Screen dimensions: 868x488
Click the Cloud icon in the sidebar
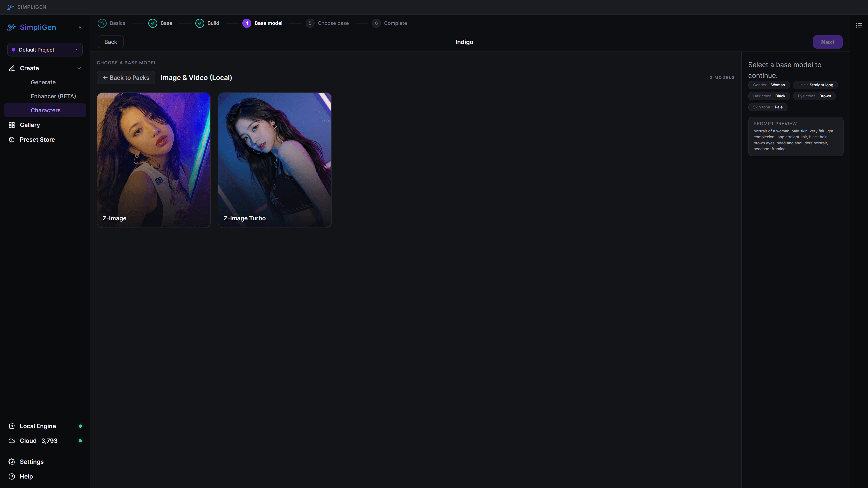(x=12, y=441)
